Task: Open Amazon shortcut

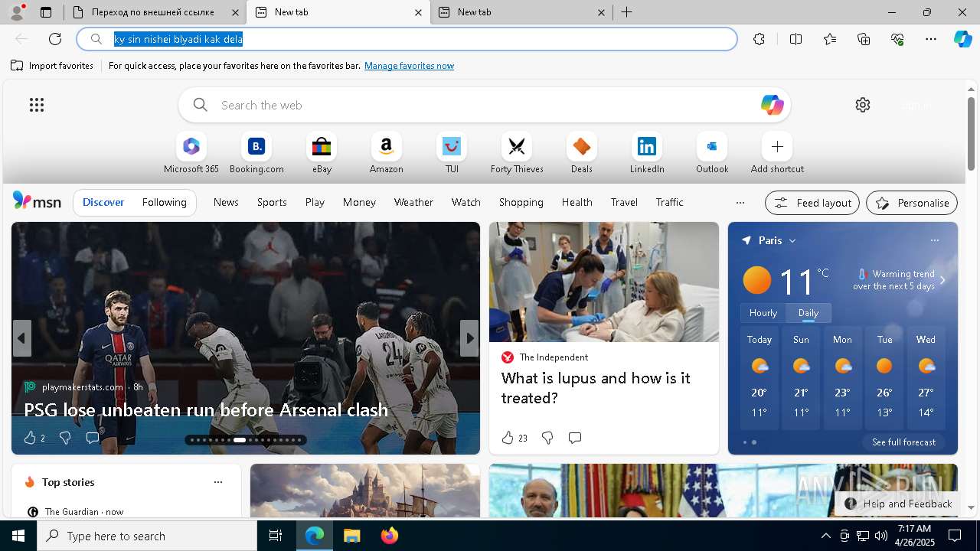Action: pyautogui.click(x=386, y=153)
